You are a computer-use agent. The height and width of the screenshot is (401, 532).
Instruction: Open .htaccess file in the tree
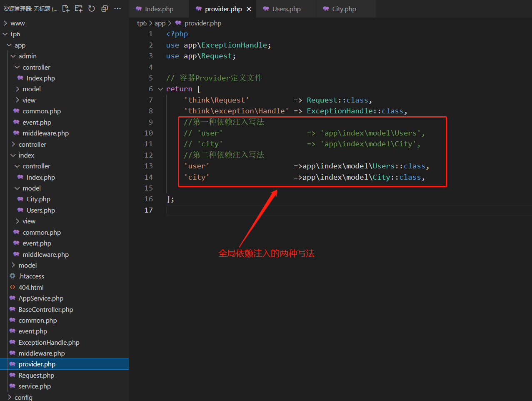click(31, 276)
